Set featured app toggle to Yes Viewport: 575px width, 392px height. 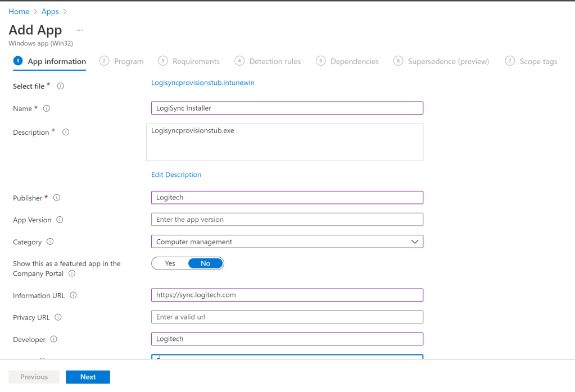click(x=170, y=263)
